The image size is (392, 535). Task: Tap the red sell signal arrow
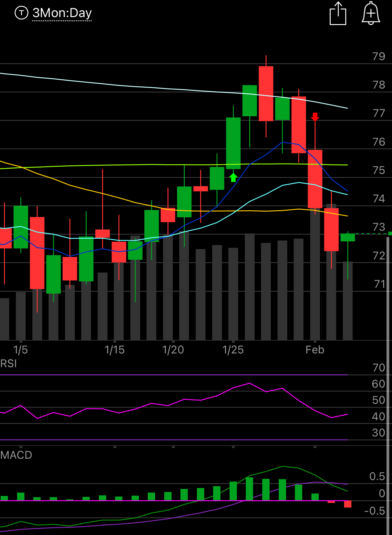315,117
